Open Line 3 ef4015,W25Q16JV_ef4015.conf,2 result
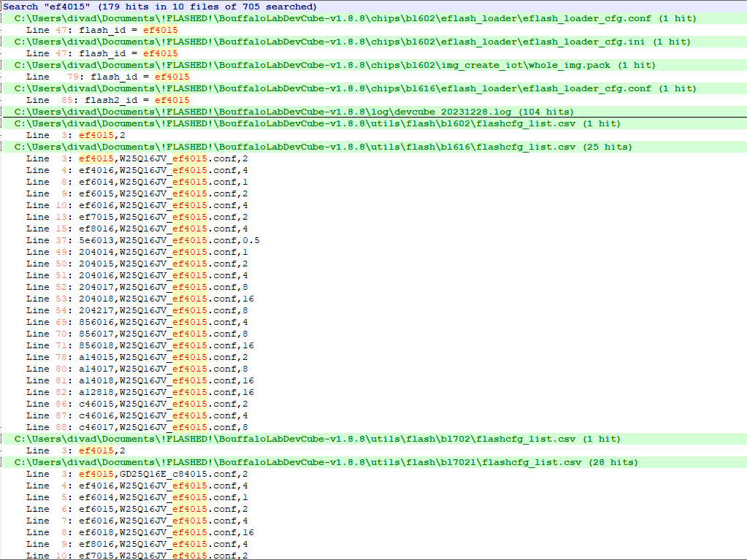Screen dimensions: 747x560 (x=137, y=158)
